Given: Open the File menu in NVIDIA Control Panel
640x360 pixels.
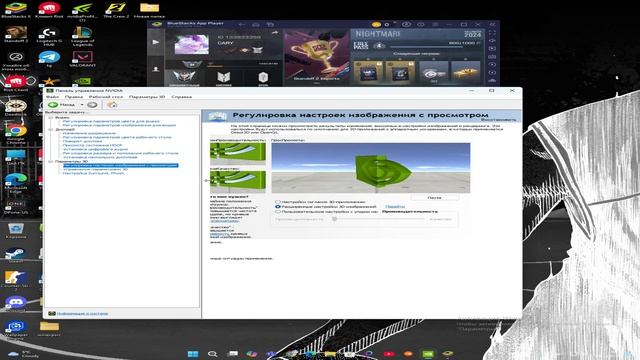Looking at the screenshot, I should 53,97.
